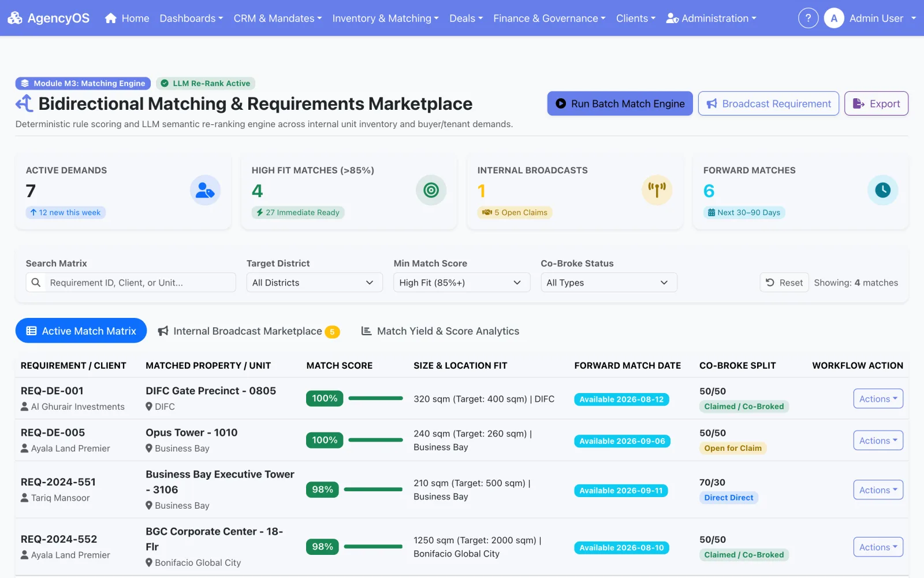
Task: Click the Available 2026-09-06 date badge
Action: 622,441
